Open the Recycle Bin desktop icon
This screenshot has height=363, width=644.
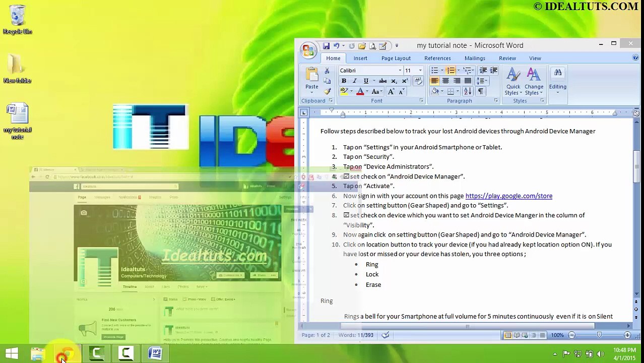click(x=17, y=20)
